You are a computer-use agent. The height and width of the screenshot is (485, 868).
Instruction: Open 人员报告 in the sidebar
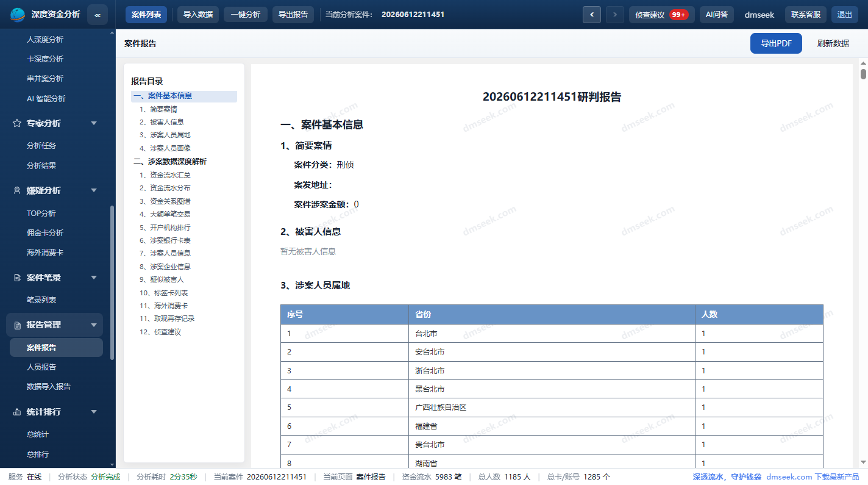[41, 367]
